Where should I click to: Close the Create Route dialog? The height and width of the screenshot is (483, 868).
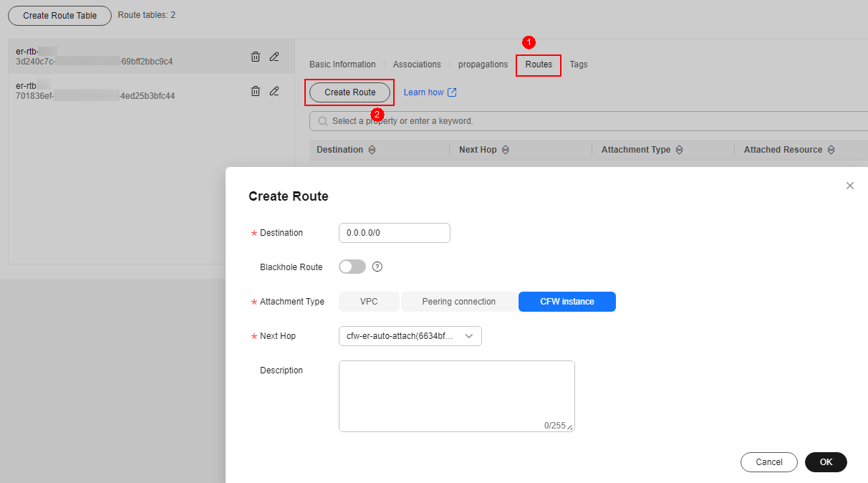pos(850,186)
